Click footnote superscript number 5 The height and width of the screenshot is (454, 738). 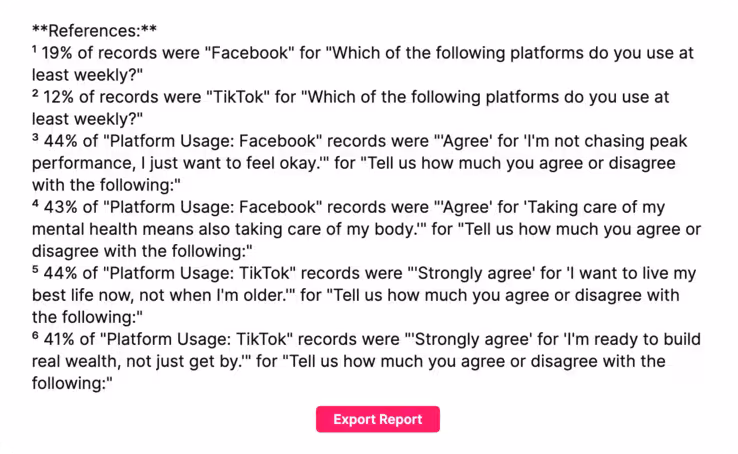pyautogui.click(x=35, y=272)
